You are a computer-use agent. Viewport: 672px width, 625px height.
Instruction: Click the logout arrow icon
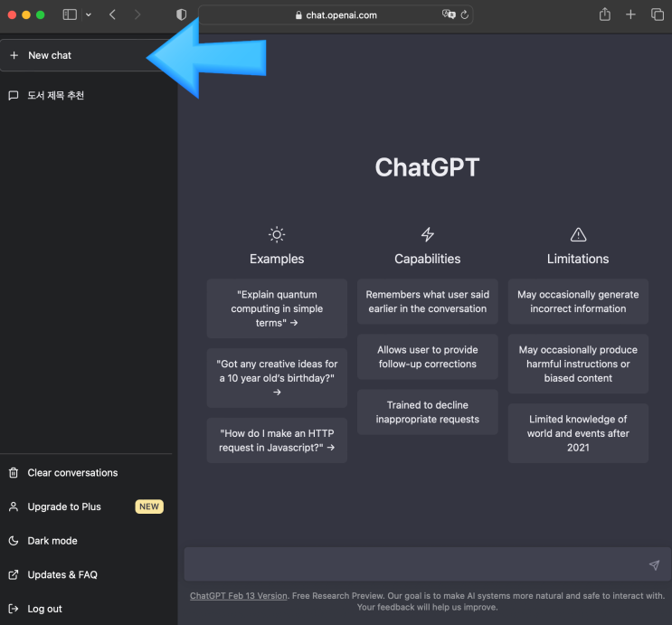click(14, 609)
